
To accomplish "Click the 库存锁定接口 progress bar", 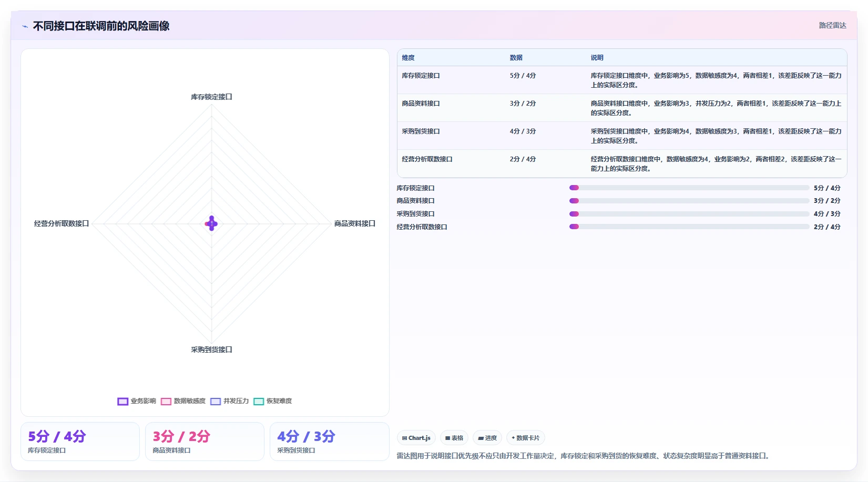I will click(689, 188).
